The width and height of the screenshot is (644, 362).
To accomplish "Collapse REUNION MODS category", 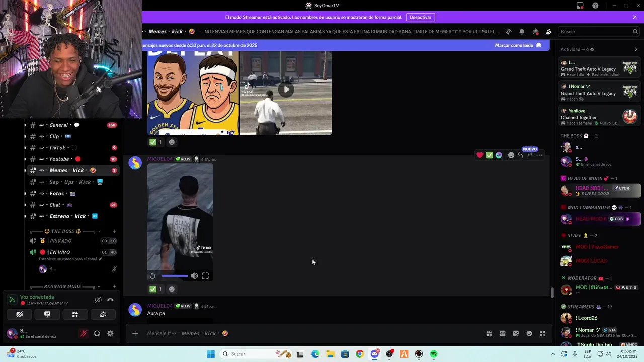I will click(x=66, y=286).
